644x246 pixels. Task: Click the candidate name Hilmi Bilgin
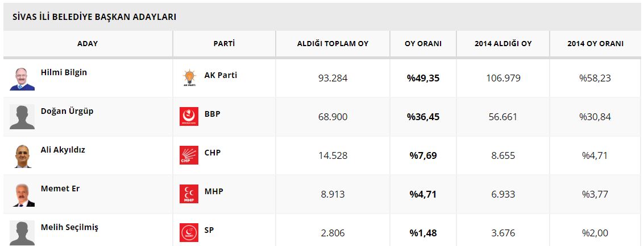point(64,73)
